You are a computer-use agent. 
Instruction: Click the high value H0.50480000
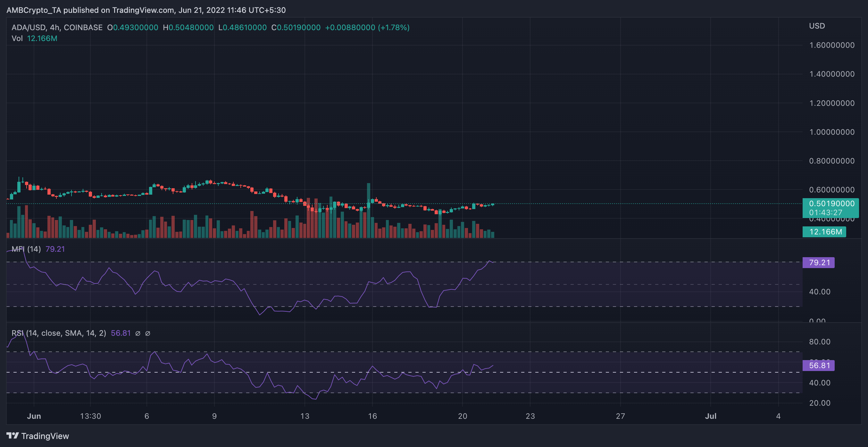[188, 28]
